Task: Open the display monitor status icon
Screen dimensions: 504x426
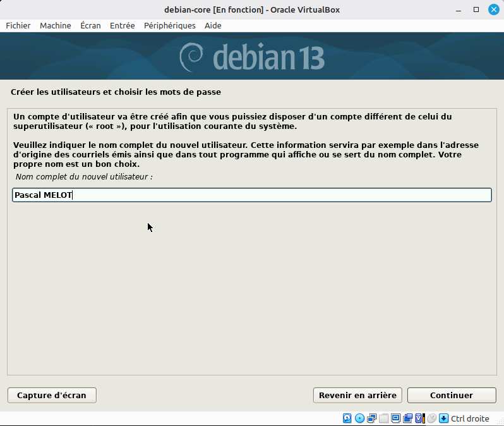Action: 395,418
